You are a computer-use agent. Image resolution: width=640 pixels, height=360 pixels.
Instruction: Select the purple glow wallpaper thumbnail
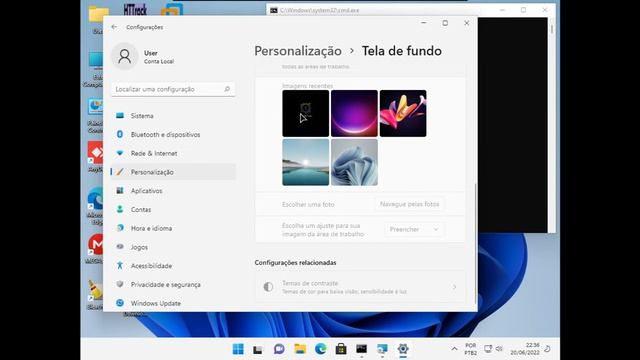tap(354, 113)
